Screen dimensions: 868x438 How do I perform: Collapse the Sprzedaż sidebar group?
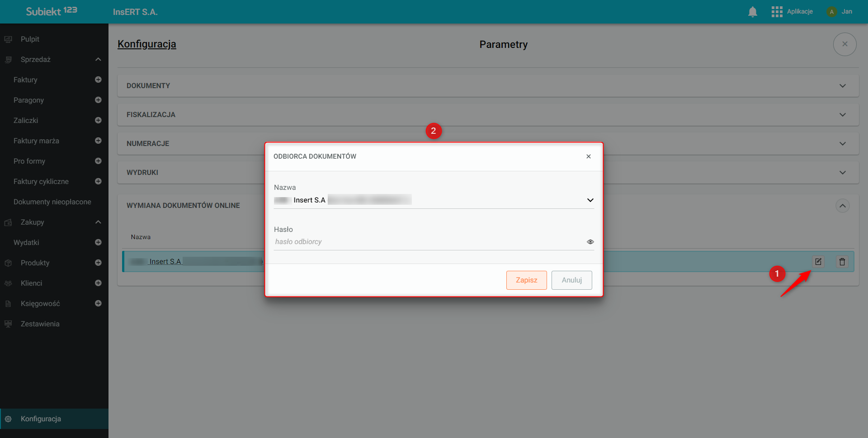[x=98, y=60]
